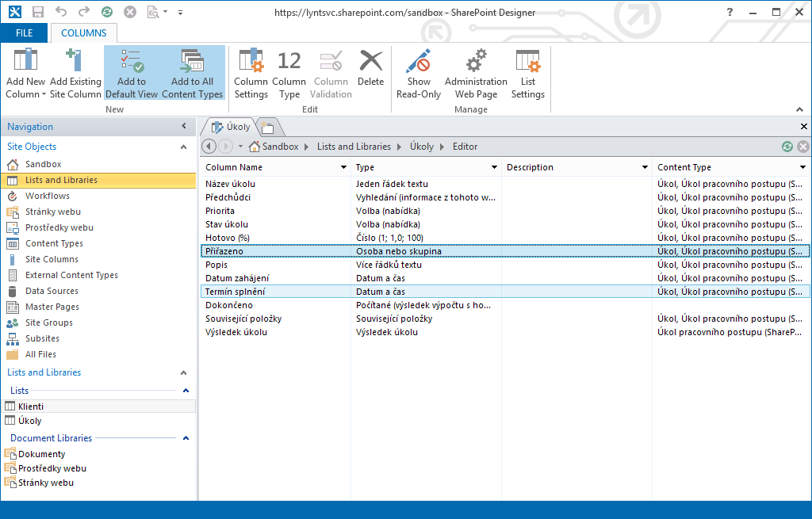Collapse the Document Libraries group
This screenshot has height=519, width=812.
[x=186, y=438]
